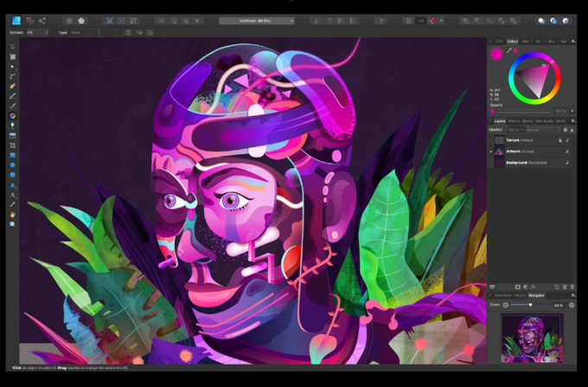This screenshot has width=588, height=387.
Task: Select the Pen tool
Action: [x=12, y=86]
